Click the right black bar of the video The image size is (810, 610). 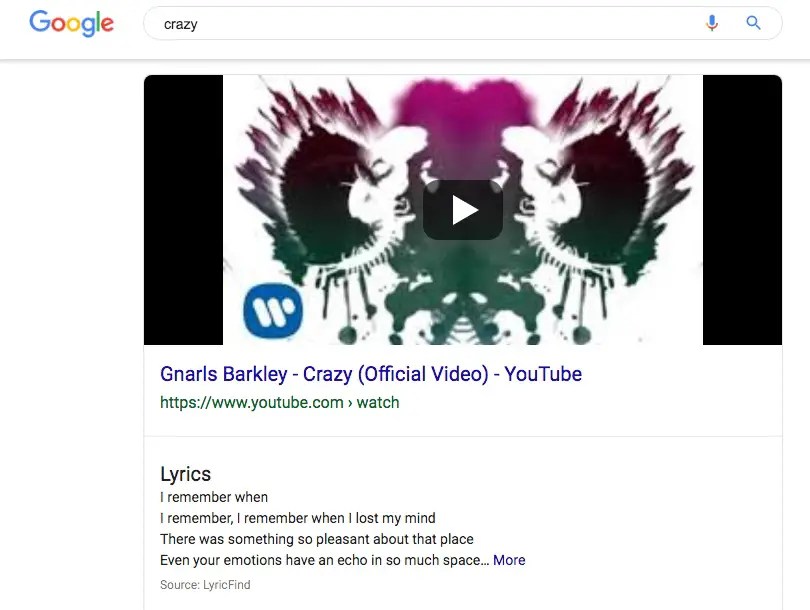click(742, 210)
